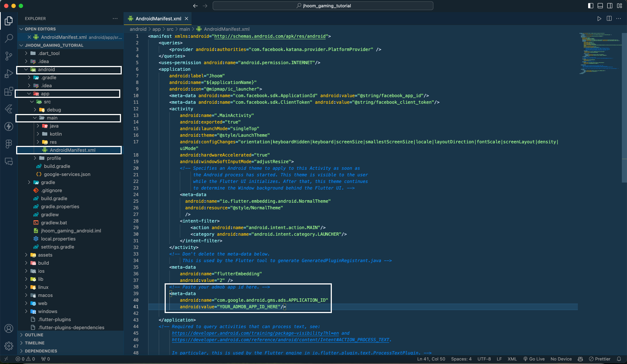Open the Thunder Client lightning icon

pos(9,126)
